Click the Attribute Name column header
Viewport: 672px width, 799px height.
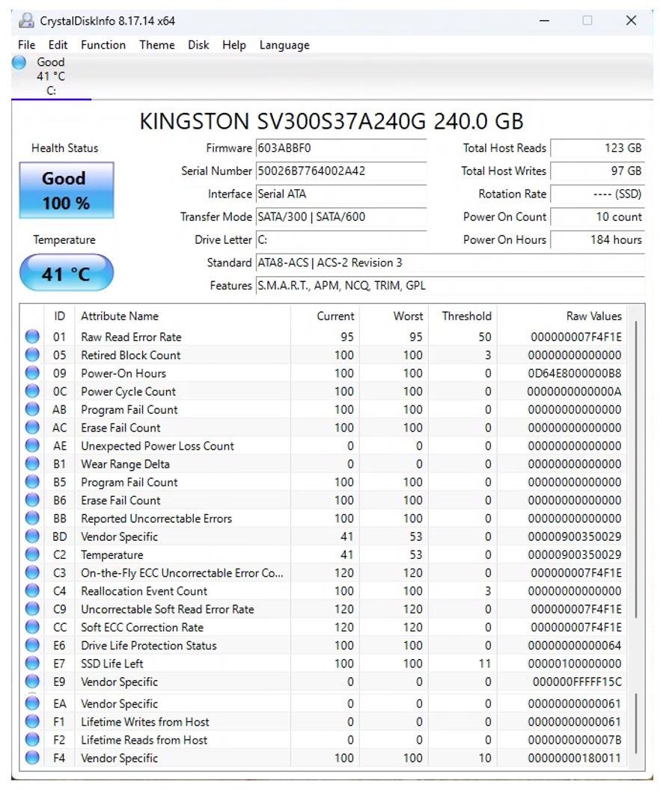pyautogui.click(x=183, y=316)
